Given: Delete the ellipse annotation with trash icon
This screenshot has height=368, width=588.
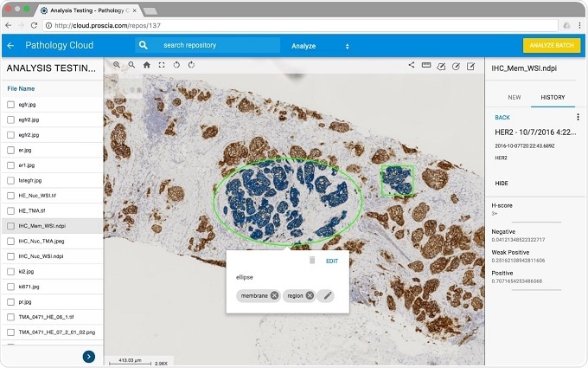Looking at the screenshot, I should click(x=311, y=260).
